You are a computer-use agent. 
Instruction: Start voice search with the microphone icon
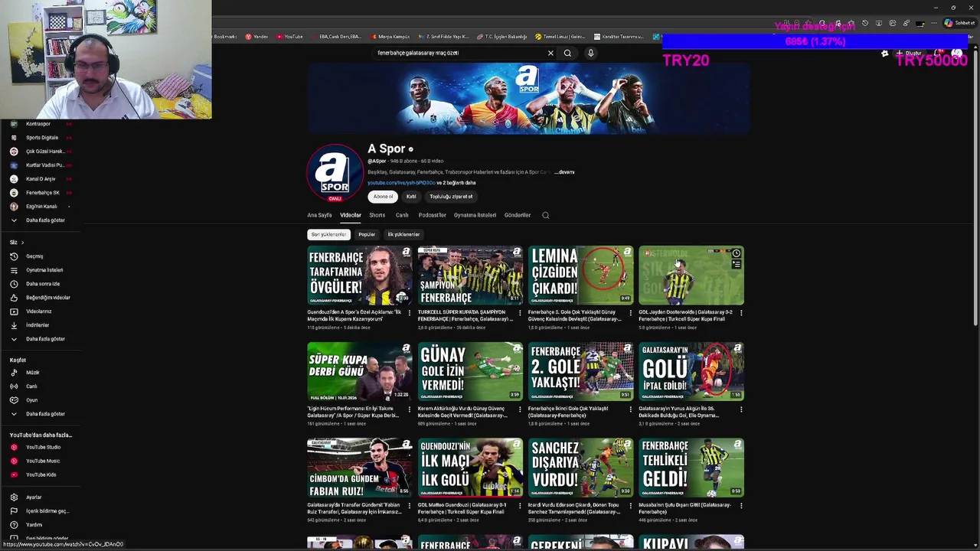click(590, 53)
